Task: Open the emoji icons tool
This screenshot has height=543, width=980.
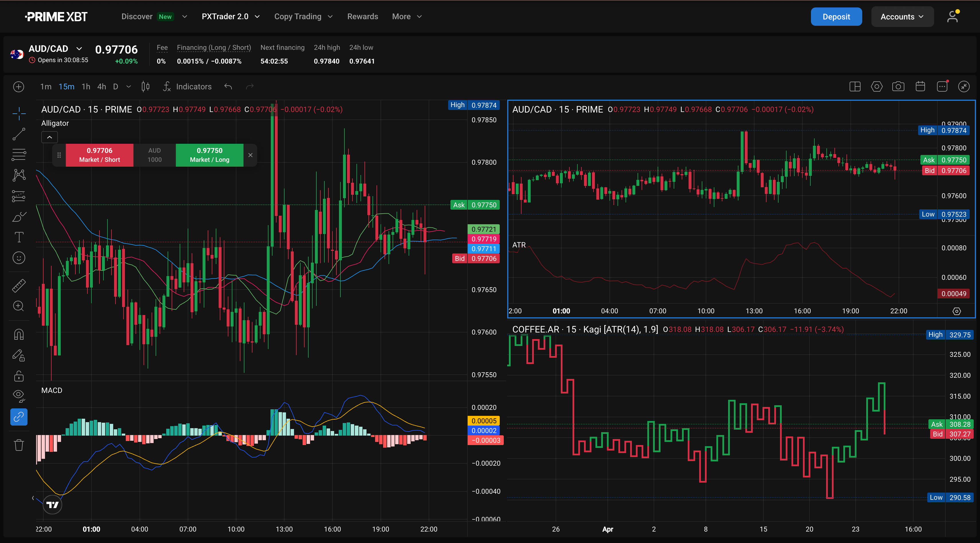Action: click(x=19, y=258)
